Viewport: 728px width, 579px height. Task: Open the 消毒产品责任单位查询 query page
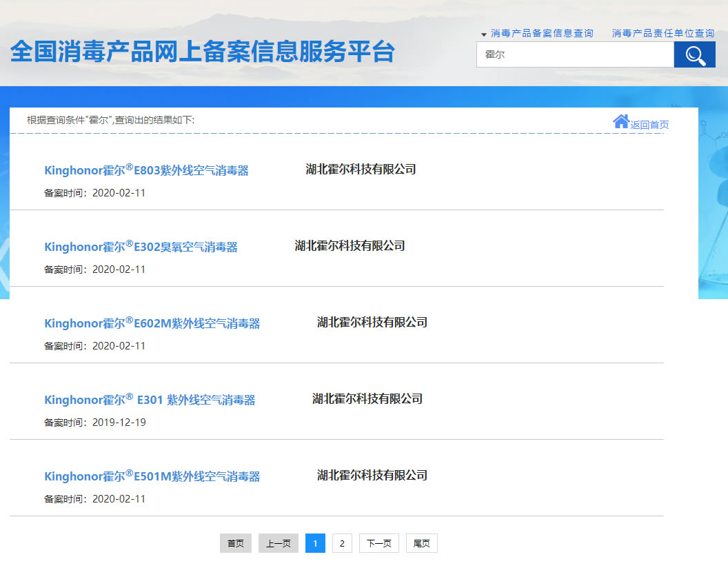coord(662,32)
